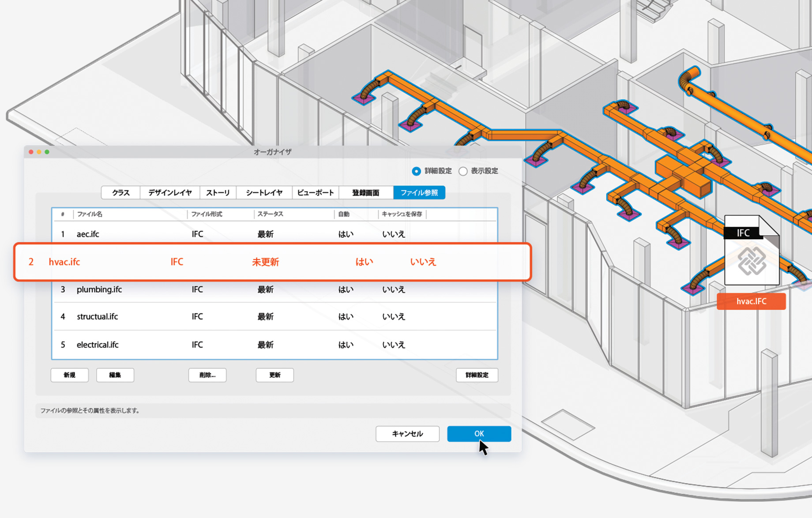Click the IFC file document icon
Viewport: 812px width, 518px height.
[x=752, y=250]
